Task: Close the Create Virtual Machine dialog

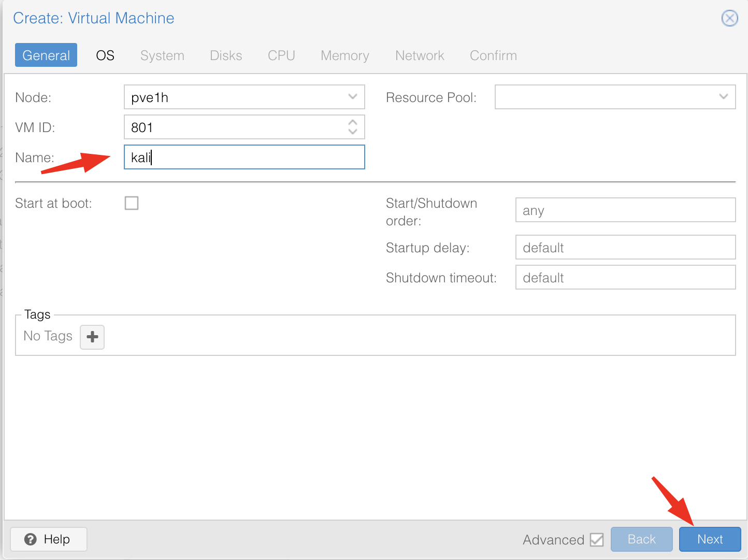Action: 729,19
